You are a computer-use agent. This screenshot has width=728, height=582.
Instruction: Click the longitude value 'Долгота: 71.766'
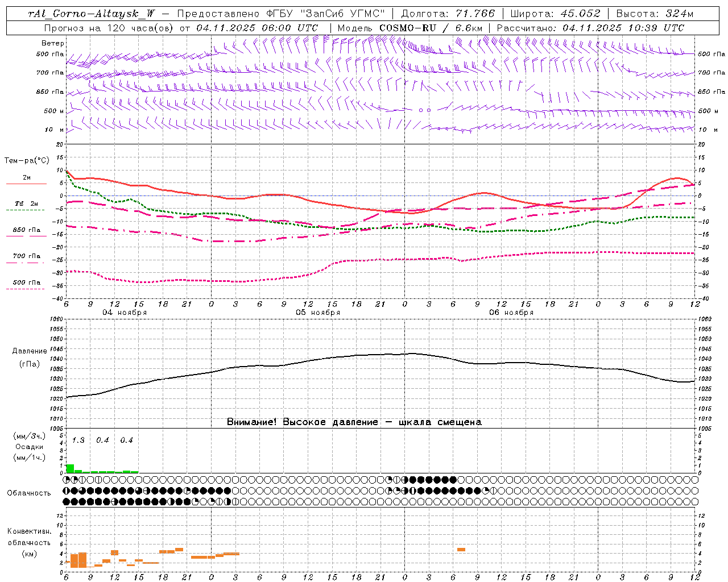click(x=448, y=14)
